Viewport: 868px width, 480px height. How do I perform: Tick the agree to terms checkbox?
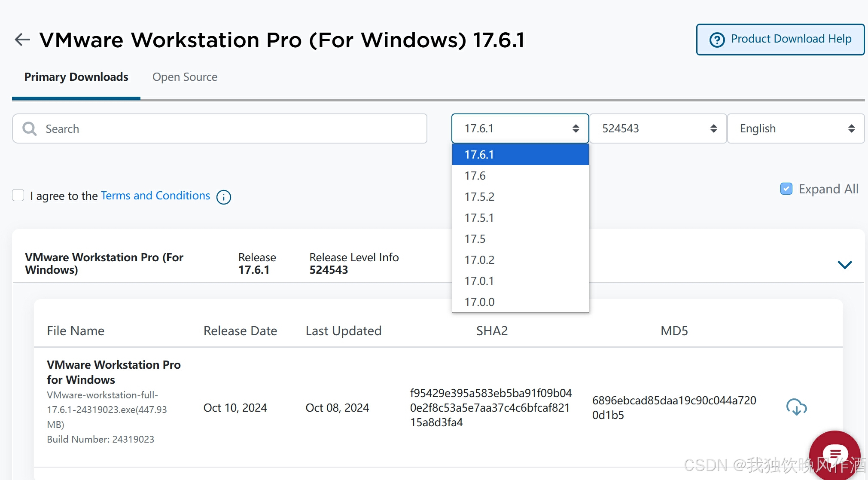pos(18,195)
